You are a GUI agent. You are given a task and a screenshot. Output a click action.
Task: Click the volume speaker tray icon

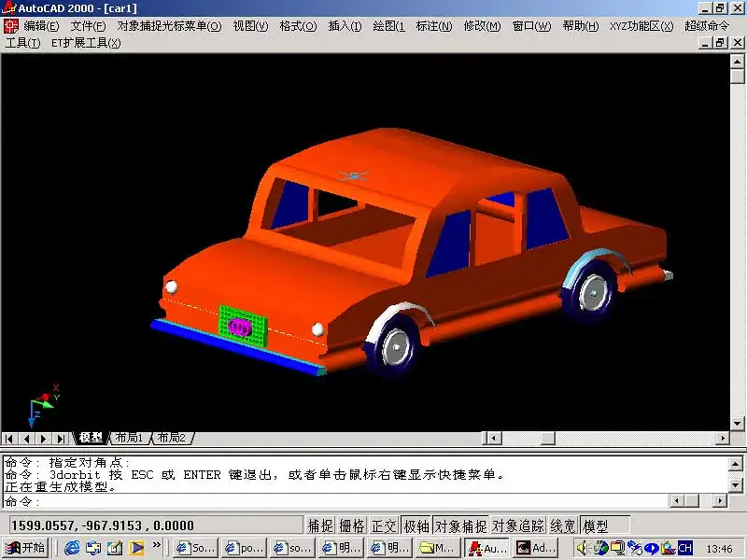click(583, 548)
